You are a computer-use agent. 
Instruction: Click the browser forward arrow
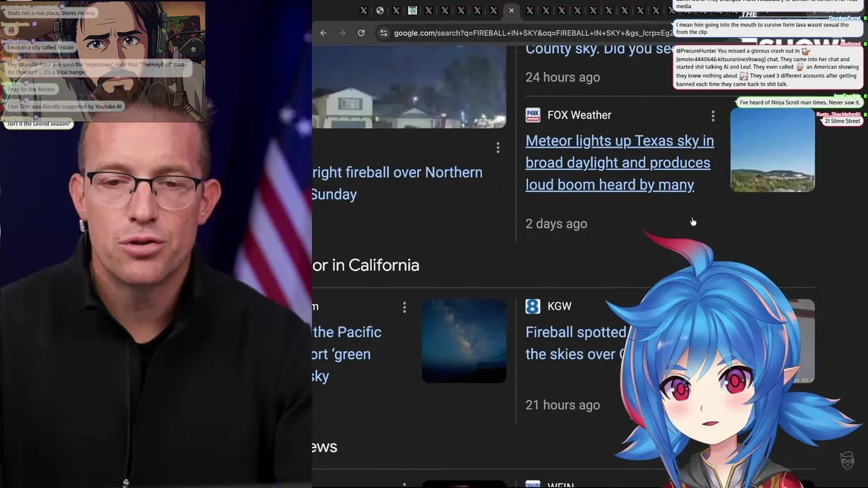click(342, 33)
